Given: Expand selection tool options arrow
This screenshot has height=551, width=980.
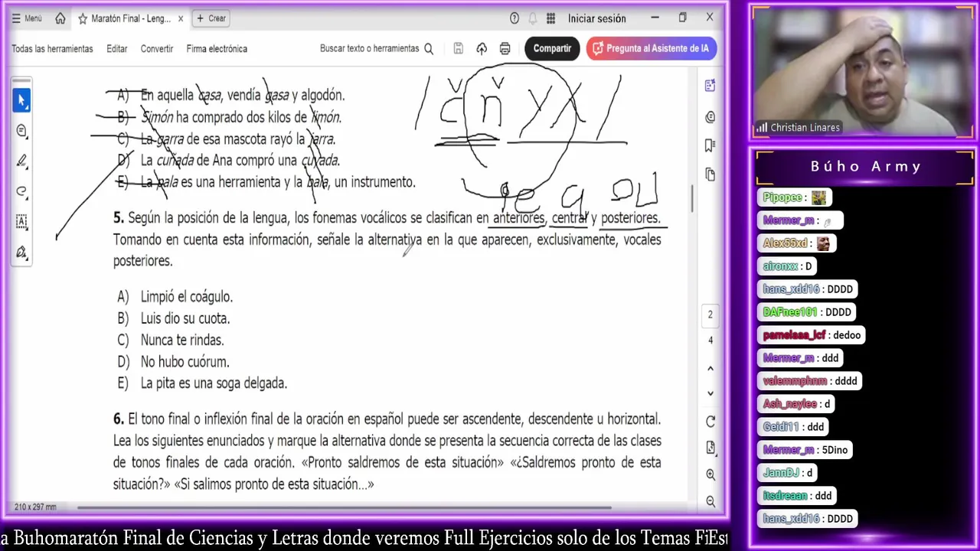Looking at the screenshot, I should (x=28, y=108).
